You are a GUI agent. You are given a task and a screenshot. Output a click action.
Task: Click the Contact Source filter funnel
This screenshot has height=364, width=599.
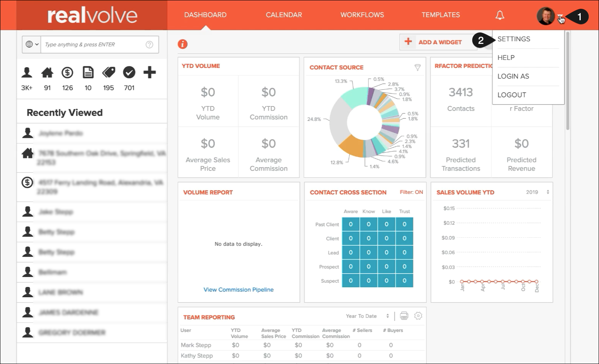tap(418, 68)
